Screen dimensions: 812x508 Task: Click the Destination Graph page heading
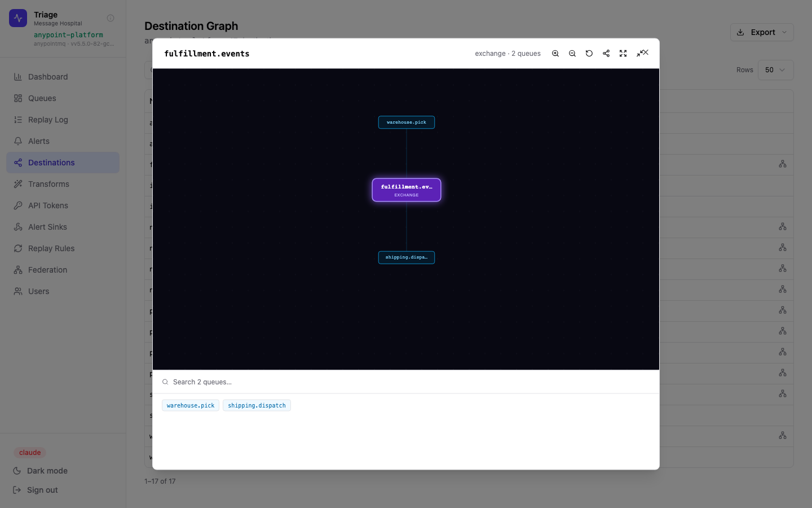click(191, 26)
